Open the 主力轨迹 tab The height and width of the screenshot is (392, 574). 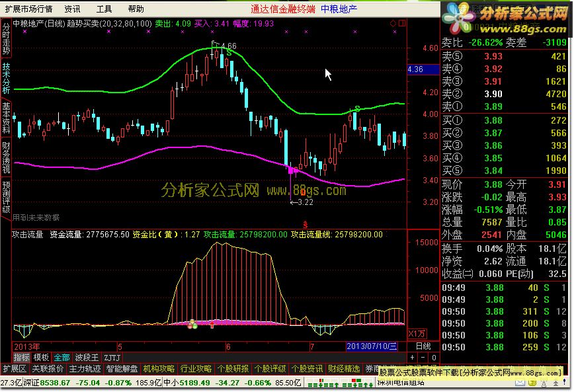point(85,369)
